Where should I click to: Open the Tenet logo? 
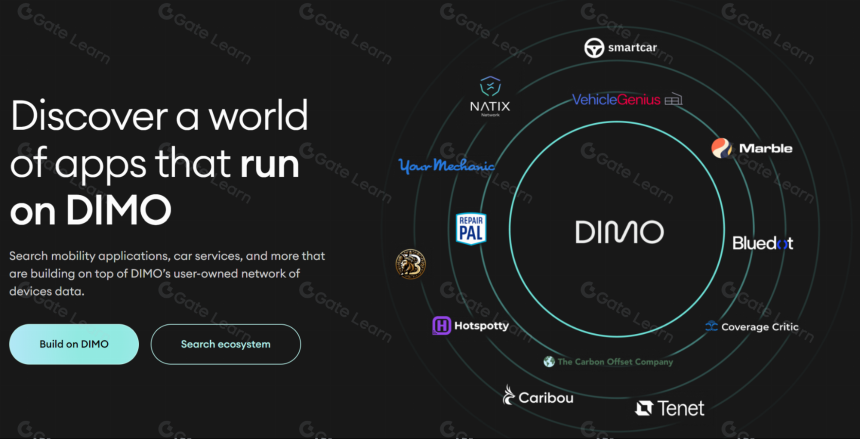(x=670, y=408)
